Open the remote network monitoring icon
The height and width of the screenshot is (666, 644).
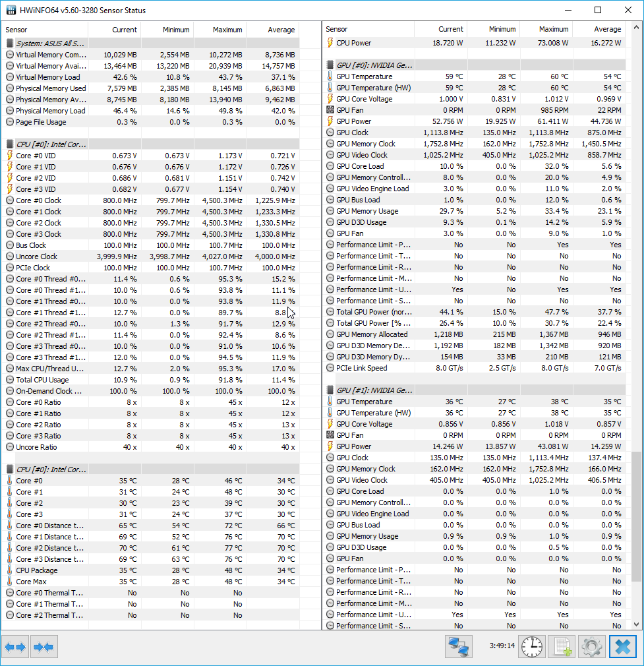458,647
